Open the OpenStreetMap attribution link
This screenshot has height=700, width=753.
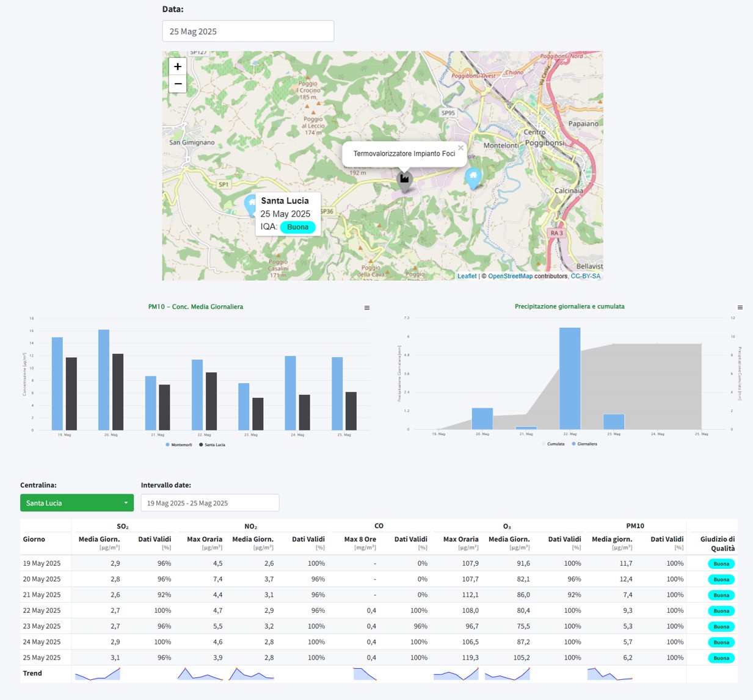pos(510,276)
